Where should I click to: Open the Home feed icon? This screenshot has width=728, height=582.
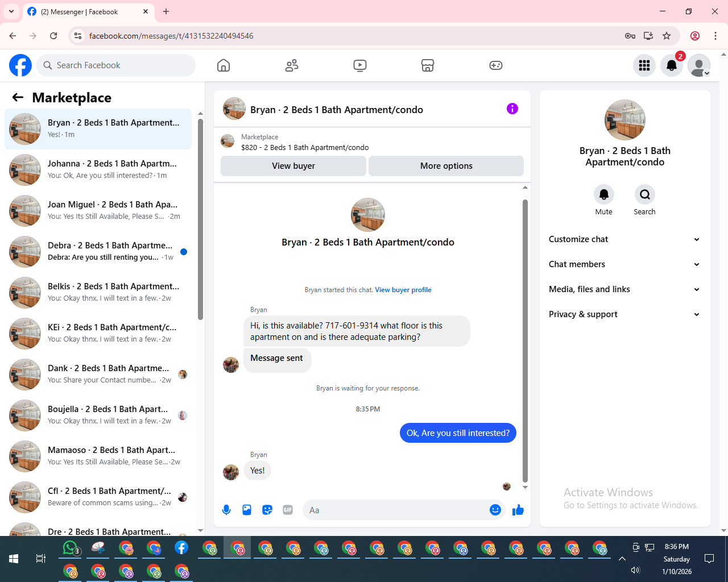click(x=224, y=65)
